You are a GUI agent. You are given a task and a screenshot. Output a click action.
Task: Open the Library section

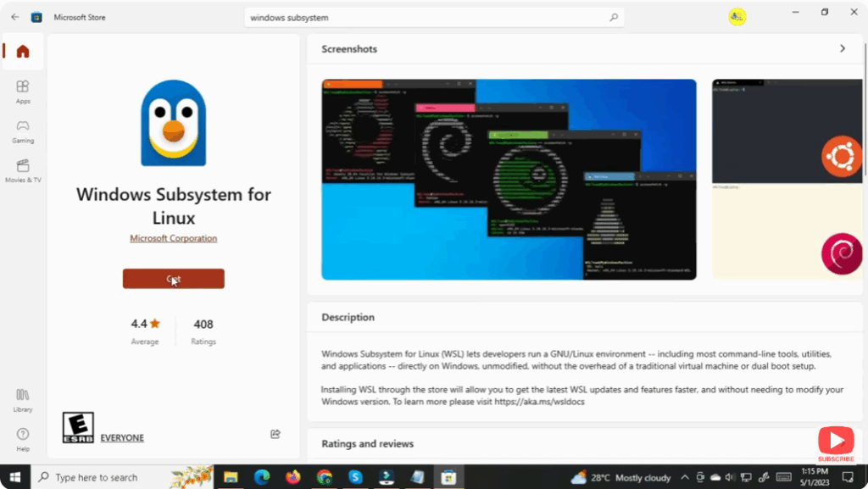[x=23, y=401]
